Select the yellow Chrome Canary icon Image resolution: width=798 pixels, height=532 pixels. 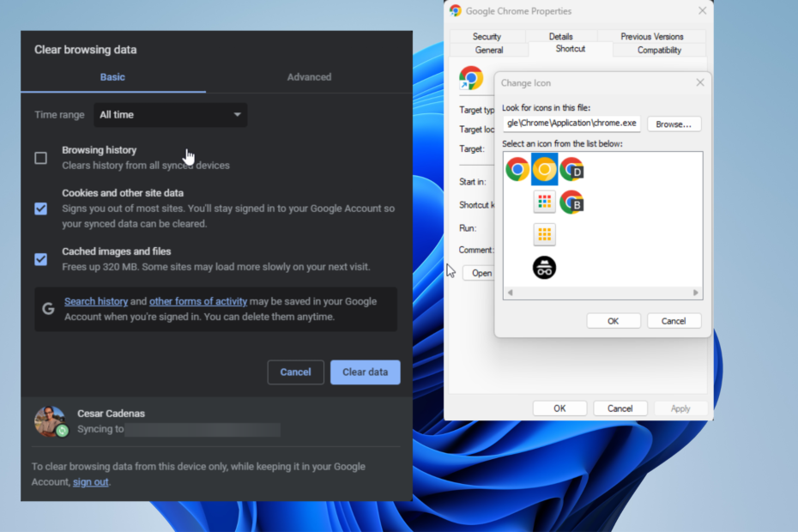click(545, 169)
